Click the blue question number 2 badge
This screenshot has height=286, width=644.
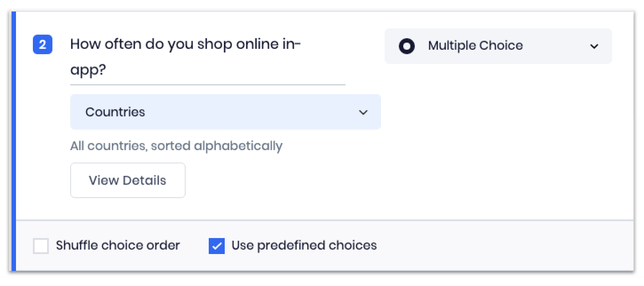pos(43,45)
